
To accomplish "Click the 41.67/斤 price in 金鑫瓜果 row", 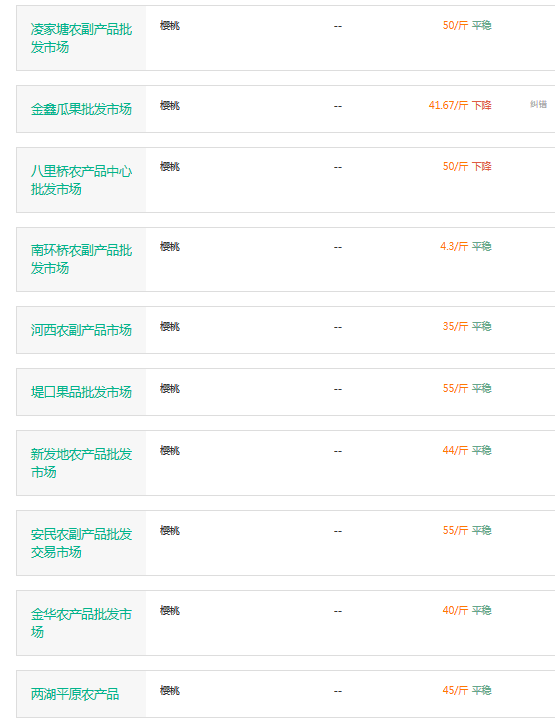I will pyautogui.click(x=448, y=105).
